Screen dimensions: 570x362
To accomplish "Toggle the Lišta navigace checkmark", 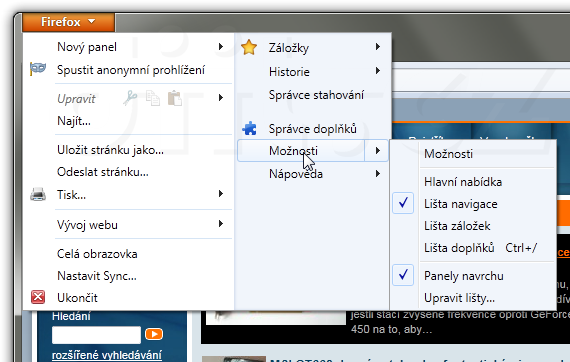I will click(x=403, y=203).
